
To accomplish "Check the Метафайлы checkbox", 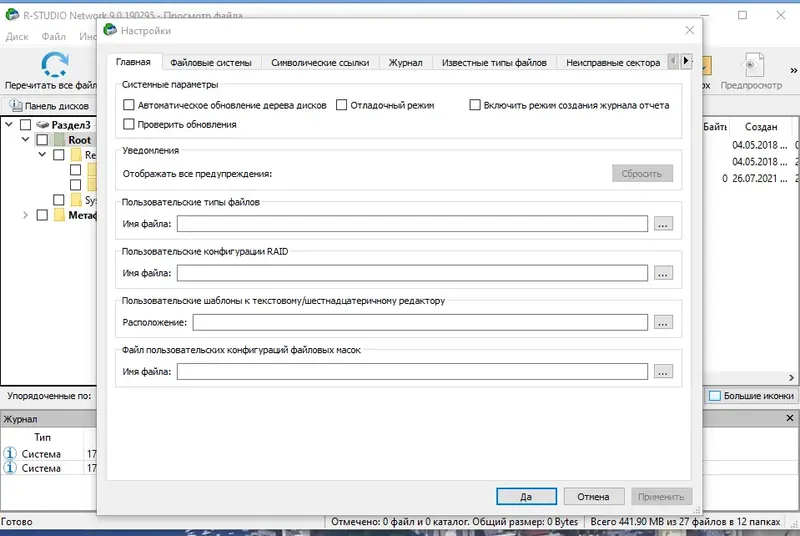I will tap(42, 215).
